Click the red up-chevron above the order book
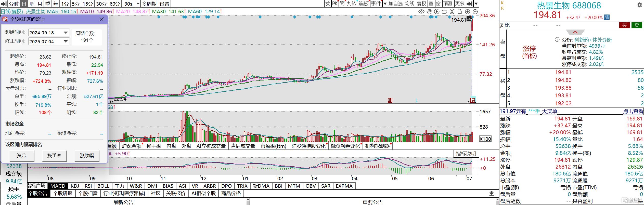Screen dimensions: 644x205 click(575, 32)
